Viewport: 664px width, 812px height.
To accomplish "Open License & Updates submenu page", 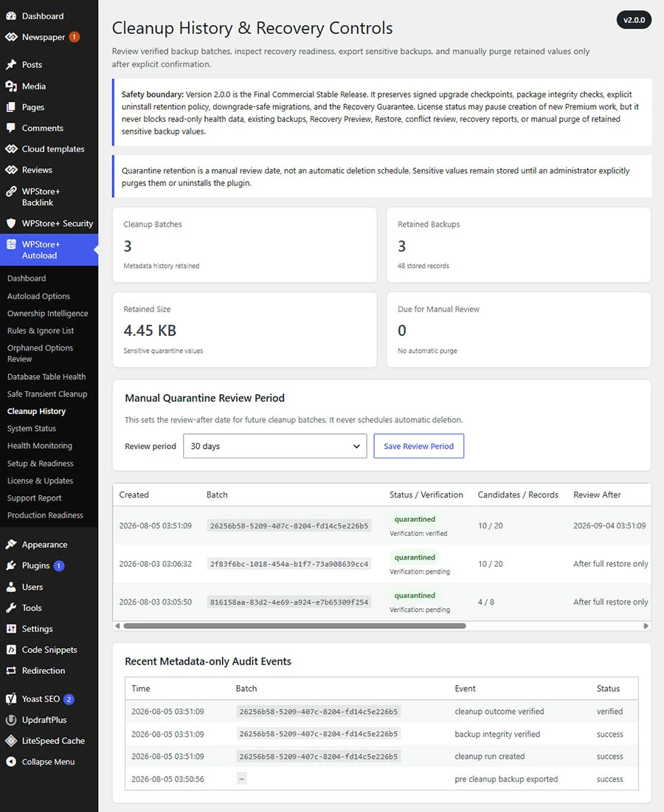I will pyautogui.click(x=40, y=481).
